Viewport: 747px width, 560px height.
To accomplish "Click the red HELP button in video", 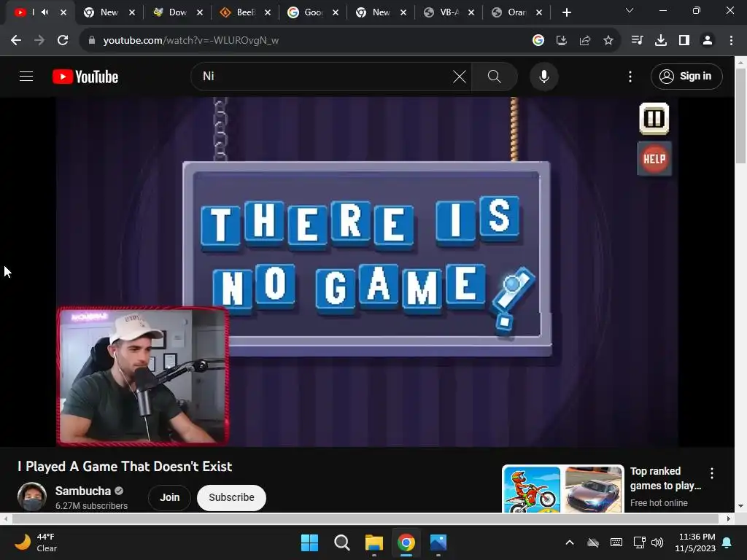I will tap(654, 158).
